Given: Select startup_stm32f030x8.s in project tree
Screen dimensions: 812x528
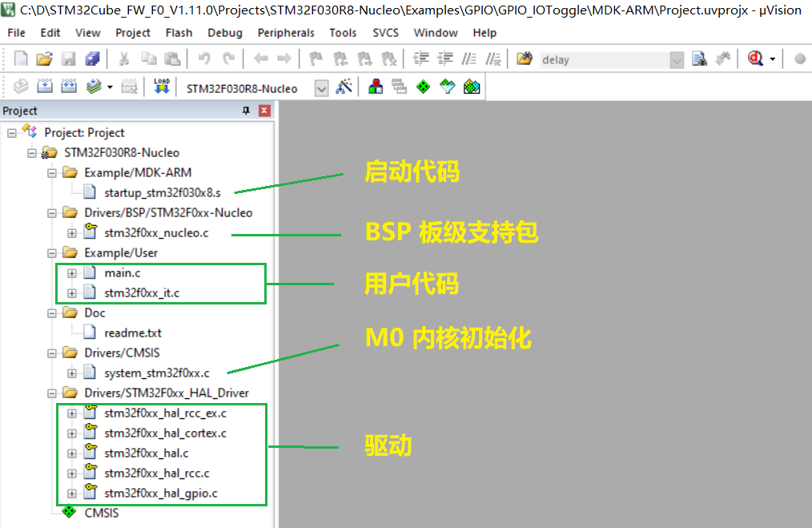Looking at the screenshot, I should tap(162, 193).
